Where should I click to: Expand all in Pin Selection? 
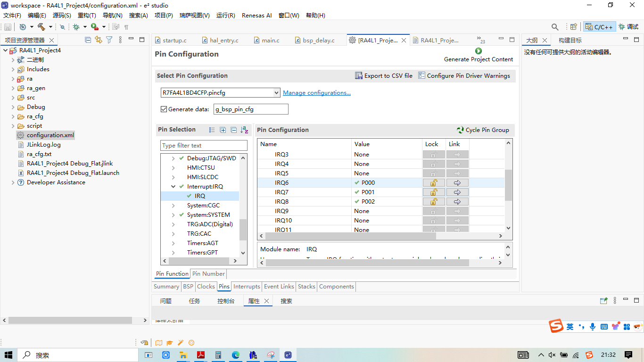coord(223,130)
